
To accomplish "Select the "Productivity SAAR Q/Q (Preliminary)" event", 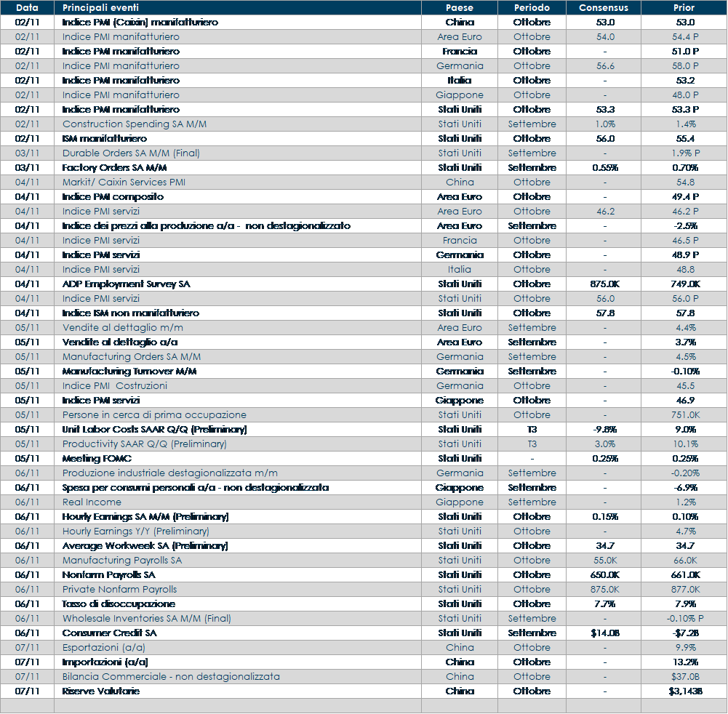I will tap(144, 444).
